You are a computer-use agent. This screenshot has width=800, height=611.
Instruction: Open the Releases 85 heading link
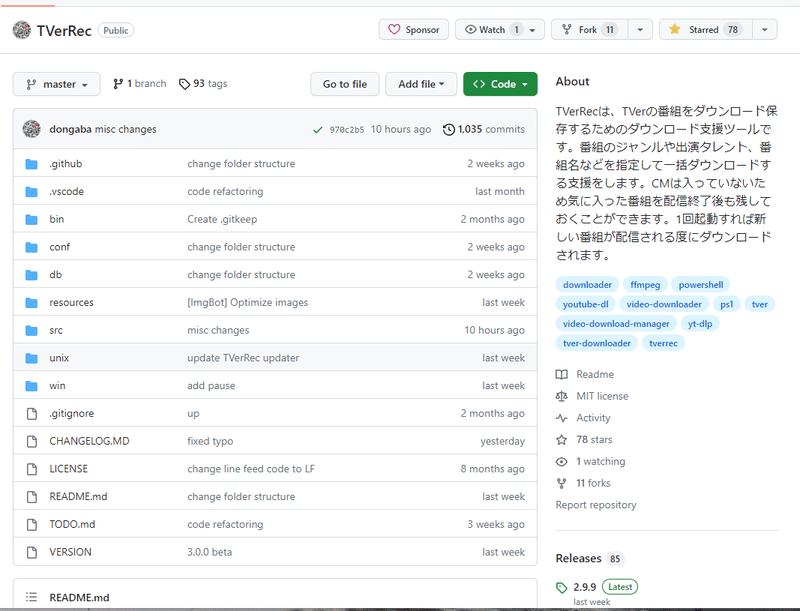[x=590, y=558]
